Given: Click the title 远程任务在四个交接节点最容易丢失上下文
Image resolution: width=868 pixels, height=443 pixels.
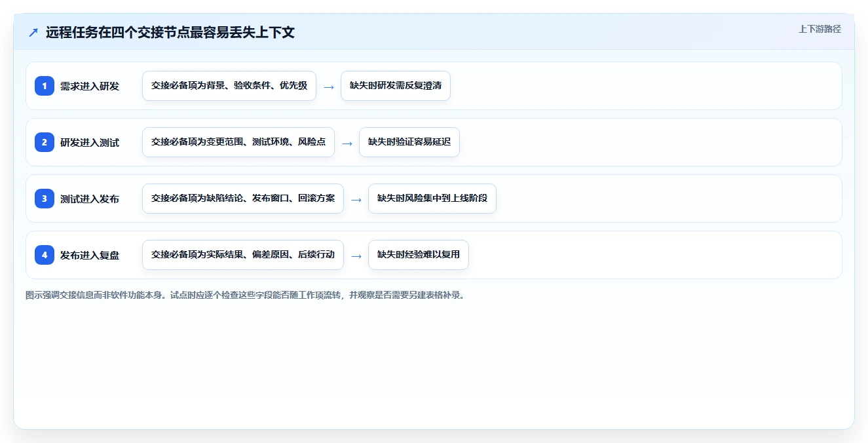Looking at the screenshot, I should tap(170, 33).
